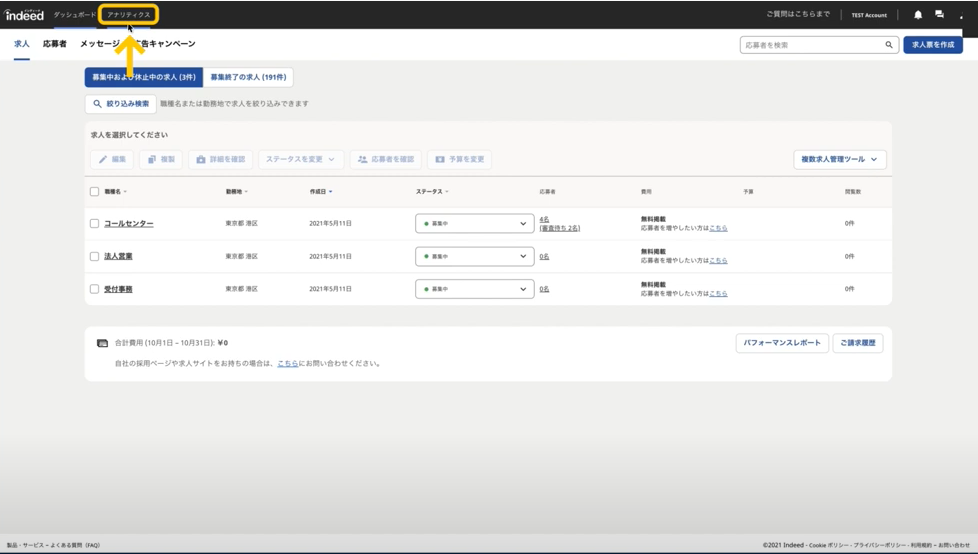Viewport: 978px width, 554px height.
Task: Tick the 法人営業 job checkbox
Action: 95,257
